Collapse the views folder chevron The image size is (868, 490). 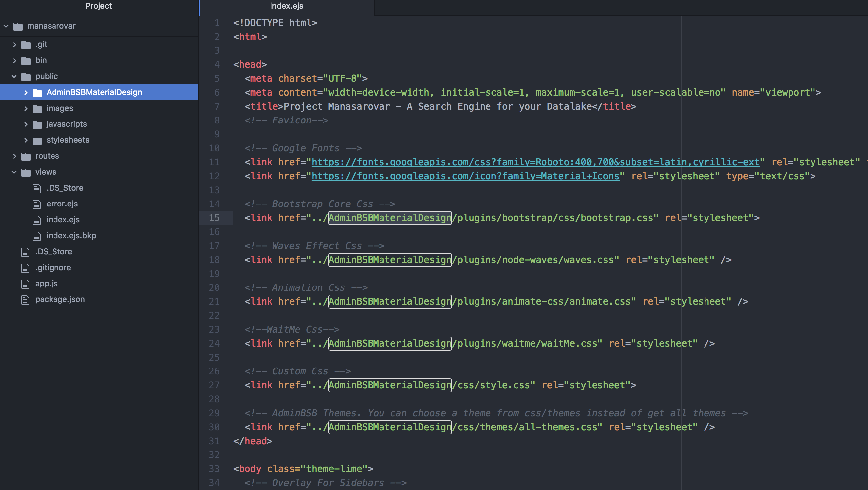coord(14,172)
